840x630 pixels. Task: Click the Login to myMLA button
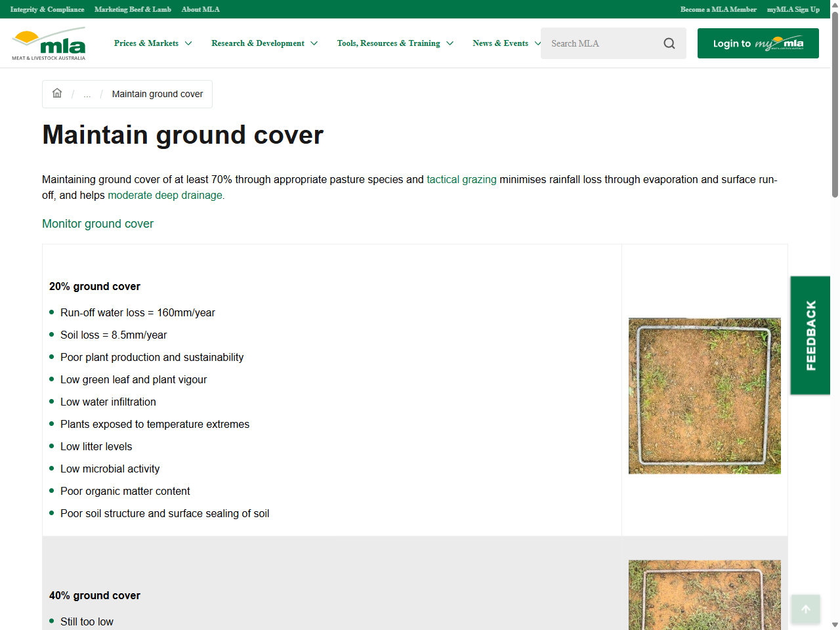coord(758,43)
